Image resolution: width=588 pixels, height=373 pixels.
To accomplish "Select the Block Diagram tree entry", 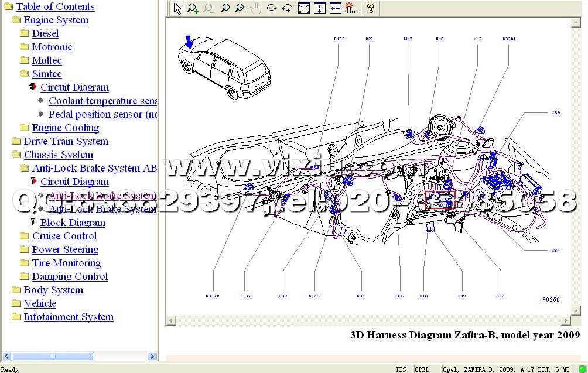I will pos(73,223).
